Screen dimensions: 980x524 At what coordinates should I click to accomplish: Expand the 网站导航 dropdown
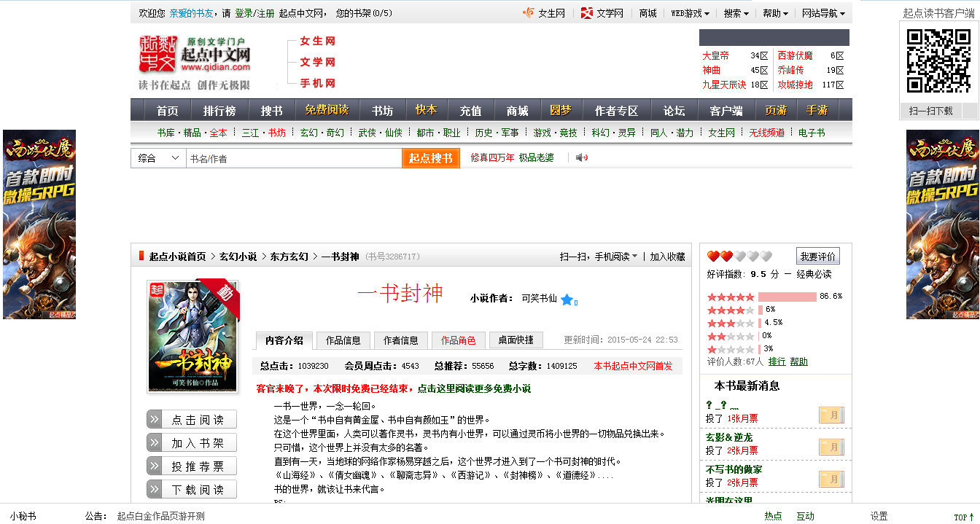click(x=823, y=13)
